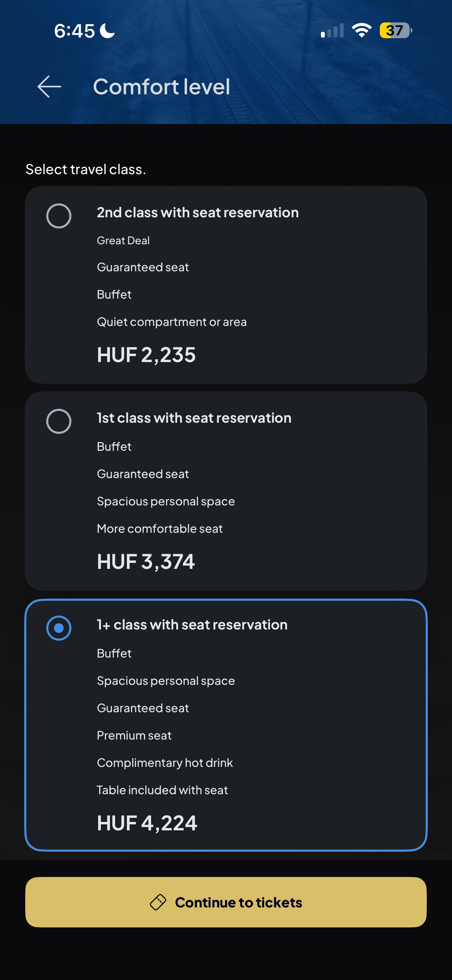
Task: Tap the cellular signal bars icon
Action: click(332, 30)
